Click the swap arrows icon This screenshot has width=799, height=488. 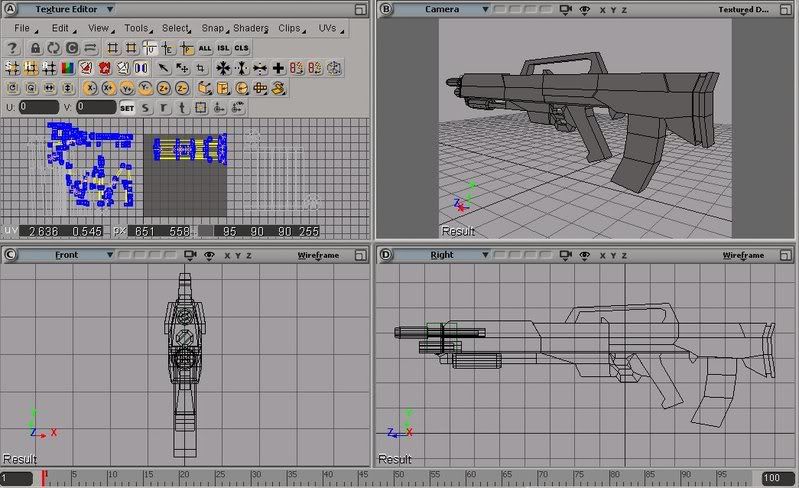(x=90, y=48)
